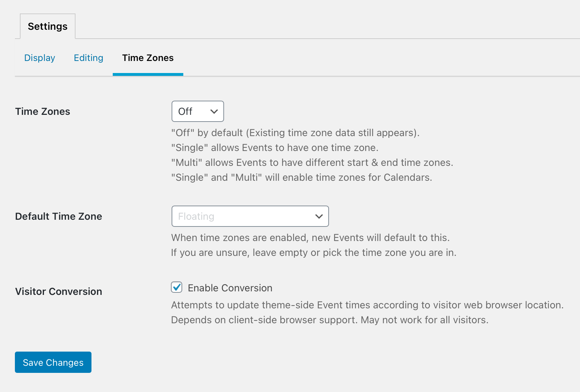580x392 pixels.
Task: Click the checkmark inside Enable Conversion box
Action: coord(177,288)
